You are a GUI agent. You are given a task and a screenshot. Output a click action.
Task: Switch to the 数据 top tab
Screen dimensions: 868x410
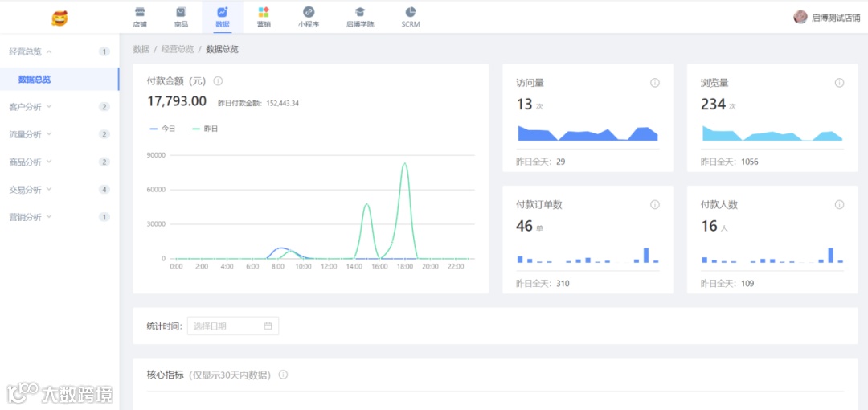(223, 17)
